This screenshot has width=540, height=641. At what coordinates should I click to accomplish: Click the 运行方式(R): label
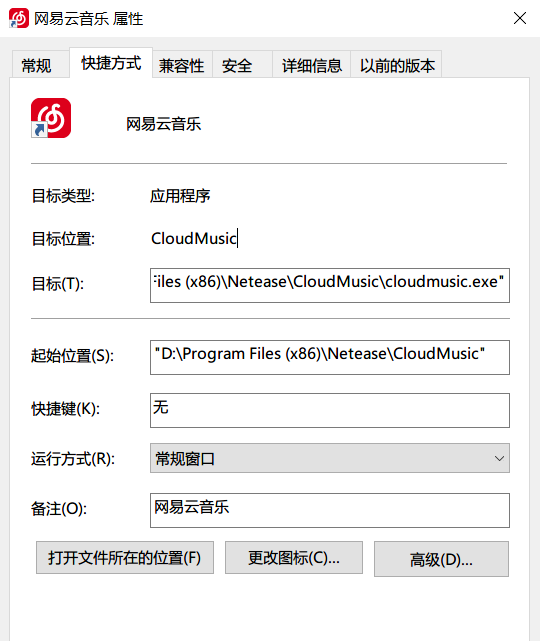tap(73, 459)
